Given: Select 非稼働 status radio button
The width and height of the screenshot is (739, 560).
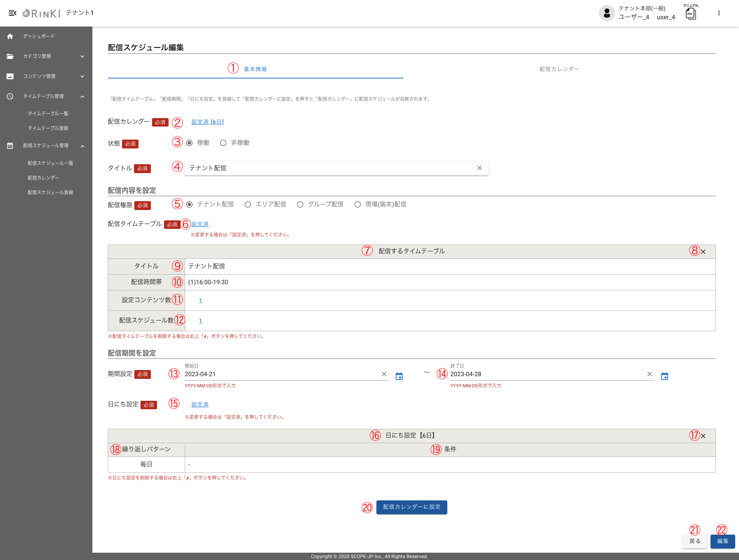Looking at the screenshot, I should pyautogui.click(x=223, y=143).
